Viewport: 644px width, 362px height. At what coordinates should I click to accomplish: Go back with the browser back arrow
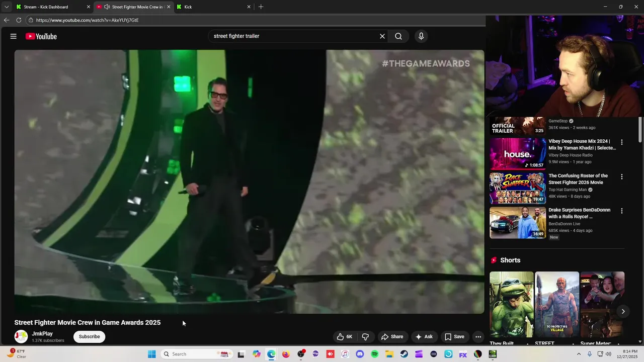(7, 20)
